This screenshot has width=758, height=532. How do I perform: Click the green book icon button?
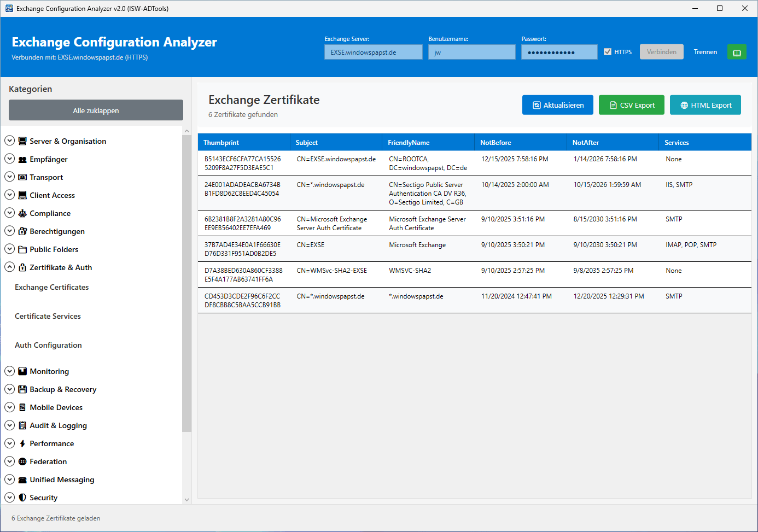pos(737,52)
